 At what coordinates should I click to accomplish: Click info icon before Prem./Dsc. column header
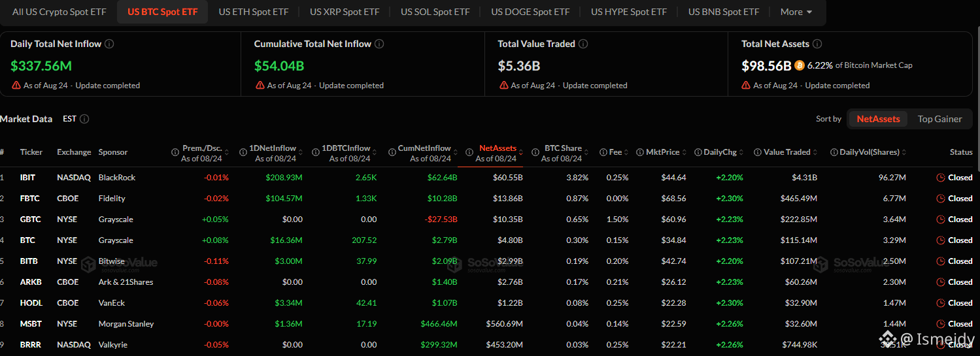[x=175, y=152]
